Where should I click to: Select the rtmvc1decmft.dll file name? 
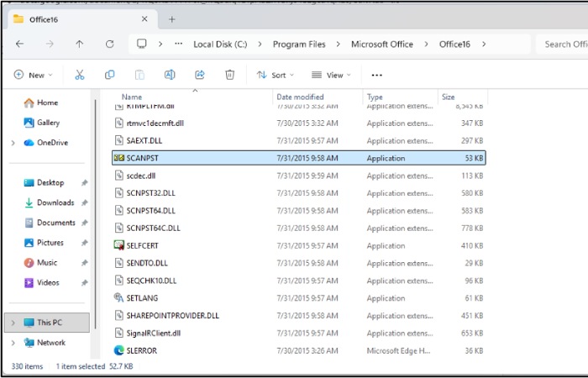[x=155, y=123]
